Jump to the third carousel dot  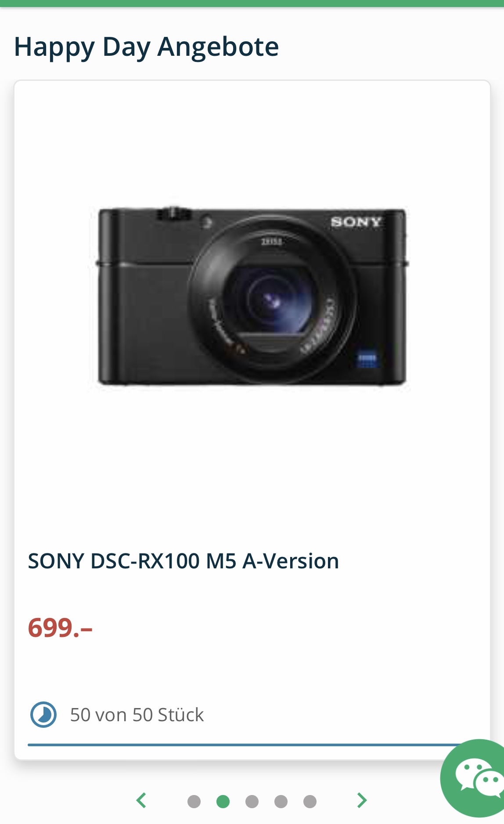(252, 801)
